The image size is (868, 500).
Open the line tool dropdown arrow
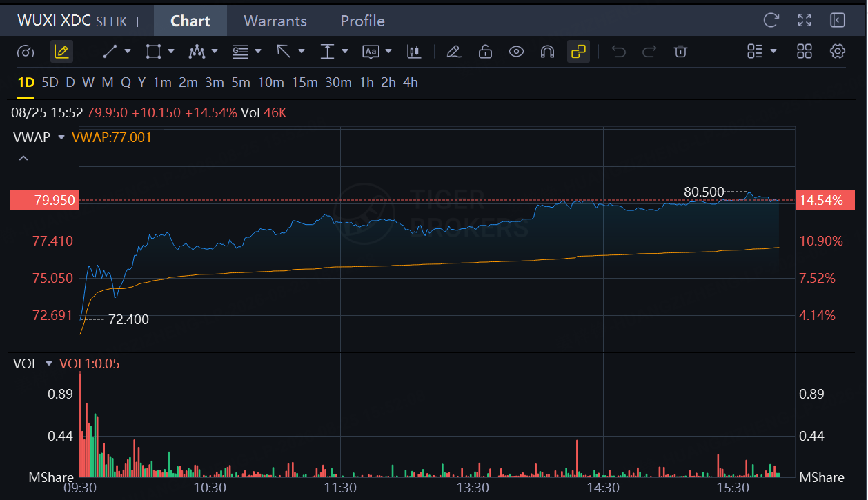coord(128,52)
